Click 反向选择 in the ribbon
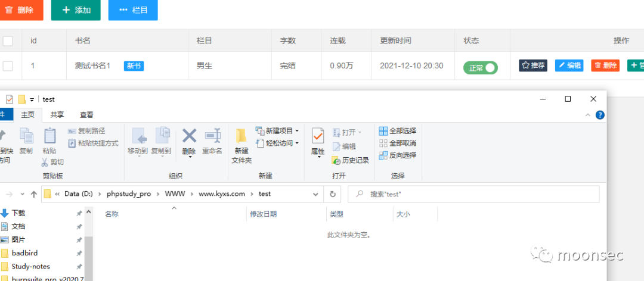644x281 pixels. click(x=398, y=155)
